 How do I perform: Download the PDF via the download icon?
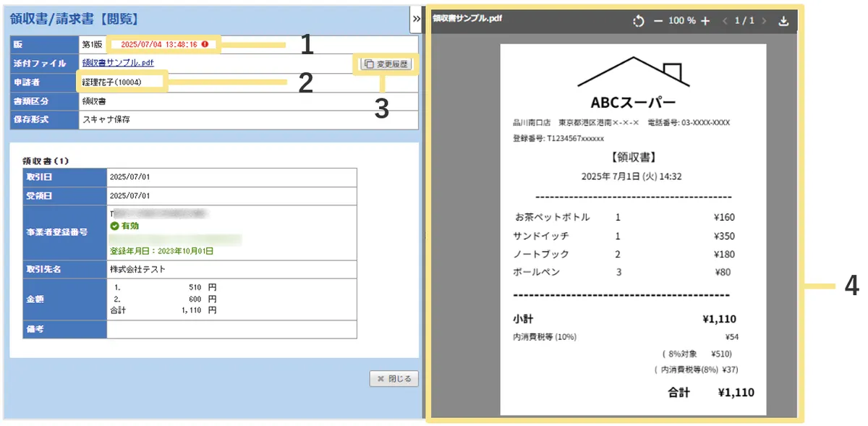pyautogui.click(x=783, y=21)
